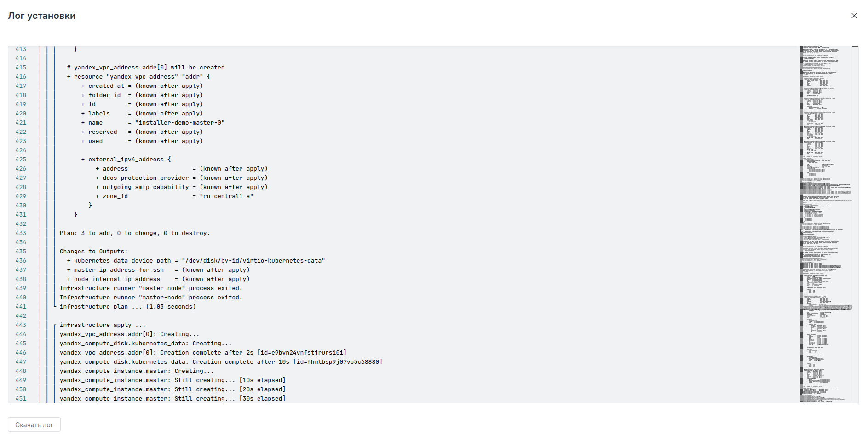Viewport: 868px width, 441px height.
Task: Click the 'Plan: 3 to add' summary line
Action: pos(134,233)
